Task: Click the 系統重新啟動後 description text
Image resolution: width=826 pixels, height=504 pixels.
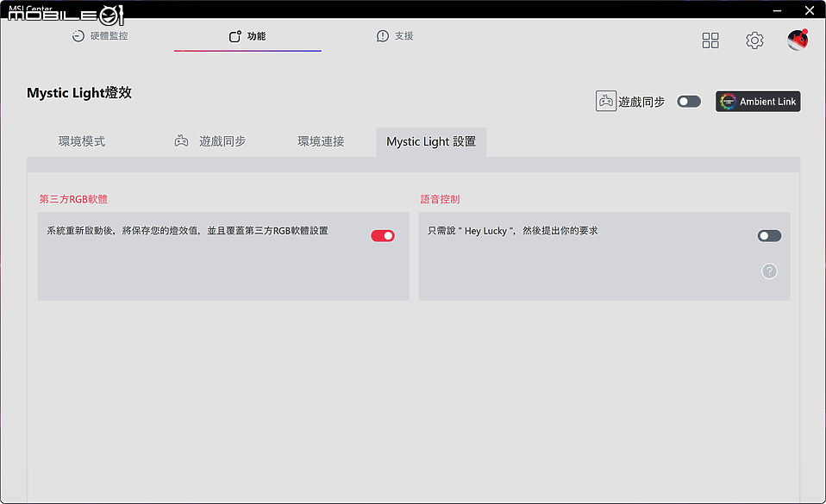Action: 187,231
